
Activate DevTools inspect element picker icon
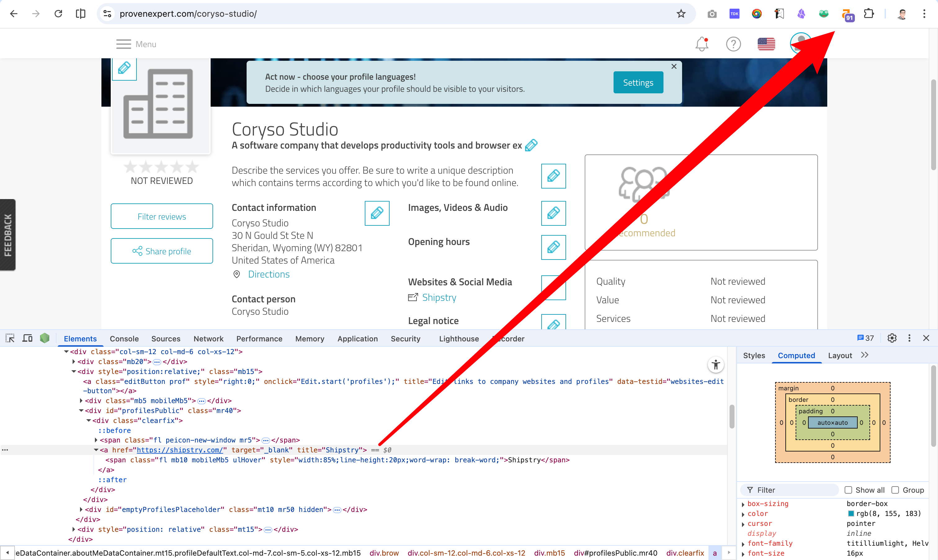click(x=10, y=338)
